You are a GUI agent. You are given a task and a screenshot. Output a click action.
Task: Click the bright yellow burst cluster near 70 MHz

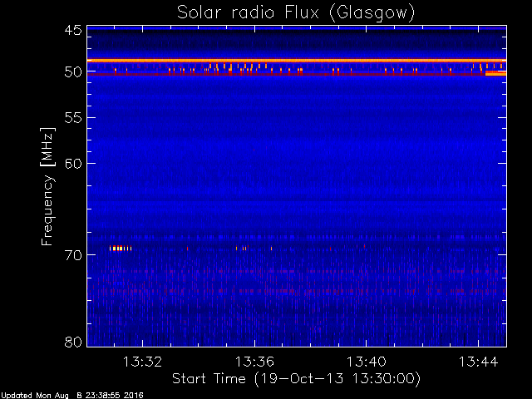tap(121, 249)
